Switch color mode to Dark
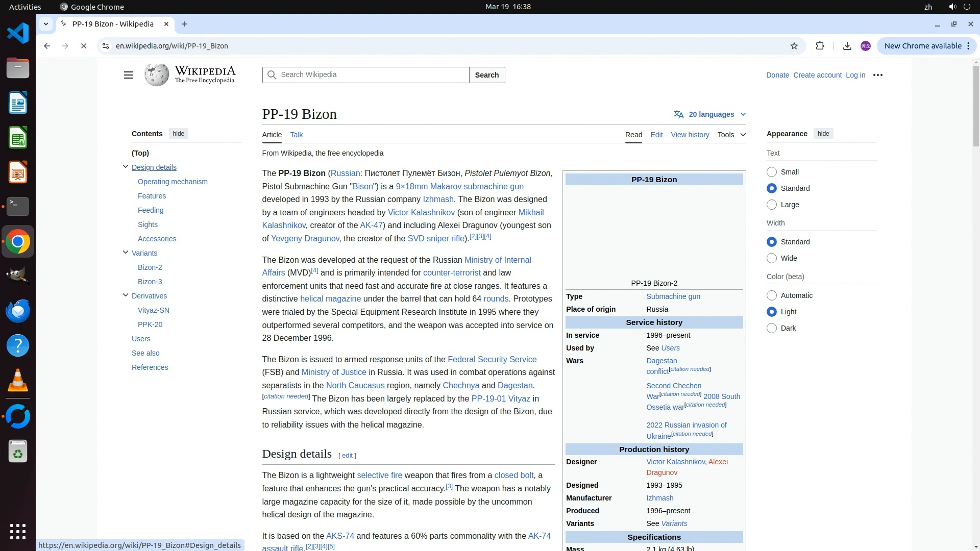 tap(771, 328)
